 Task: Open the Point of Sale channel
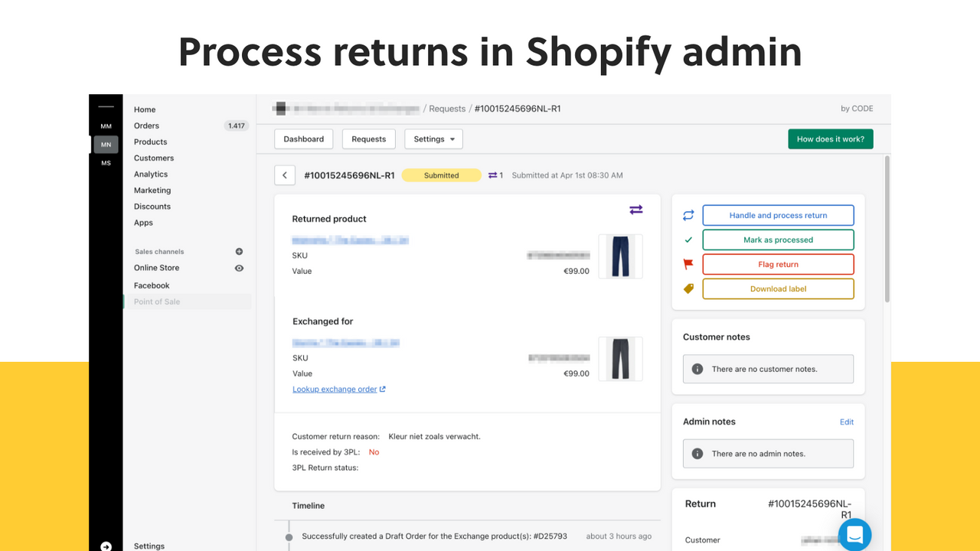(x=157, y=302)
